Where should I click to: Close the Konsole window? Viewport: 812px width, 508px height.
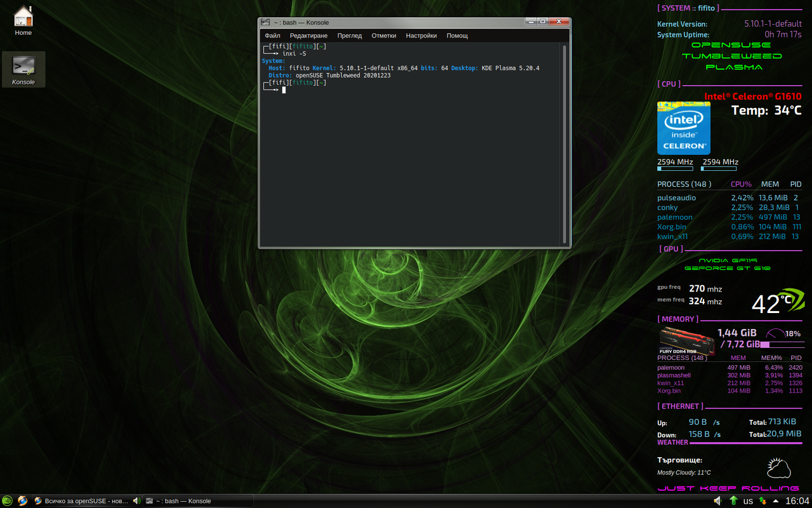pyautogui.click(x=559, y=22)
